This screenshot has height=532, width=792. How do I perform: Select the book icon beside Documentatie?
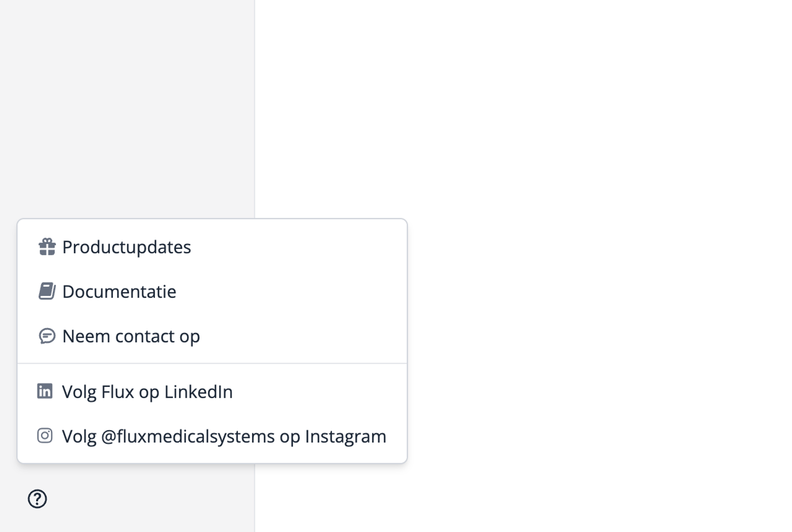click(x=46, y=291)
